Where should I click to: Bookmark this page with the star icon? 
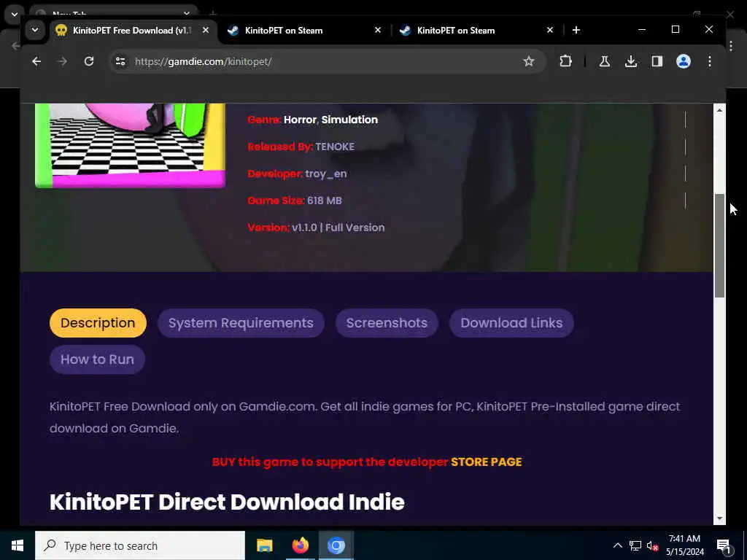click(x=528, y=61)
